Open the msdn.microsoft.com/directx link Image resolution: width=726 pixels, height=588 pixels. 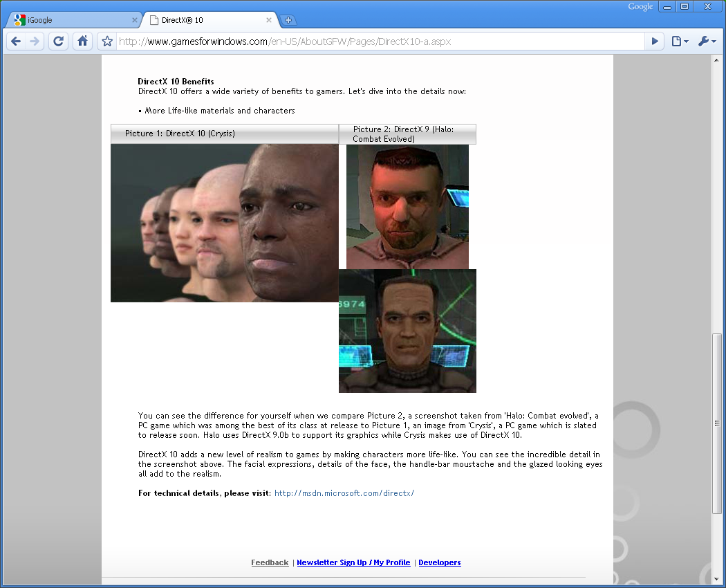(344, 493)
